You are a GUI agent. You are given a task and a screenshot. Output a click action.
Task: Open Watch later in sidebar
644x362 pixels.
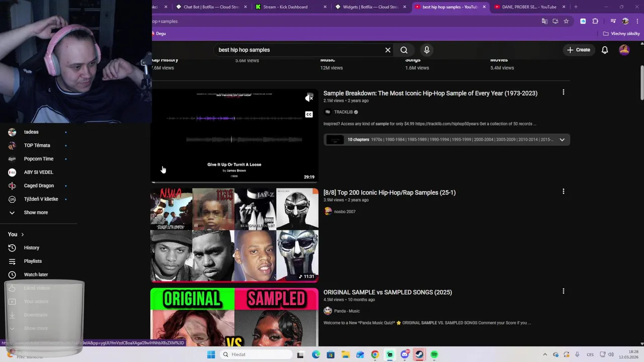pyautogui.click(x=36, y=275)
